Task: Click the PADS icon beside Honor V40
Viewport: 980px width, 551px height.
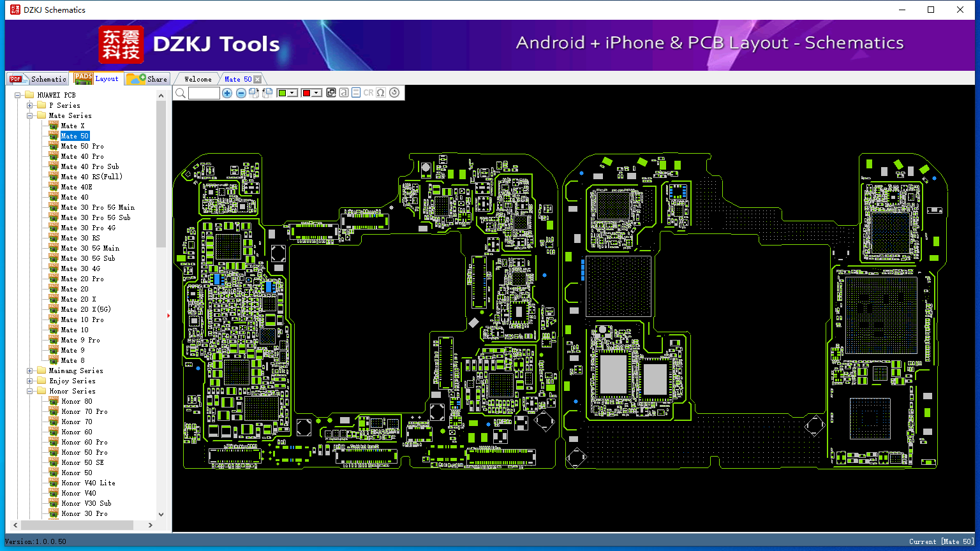Action: 54,493
